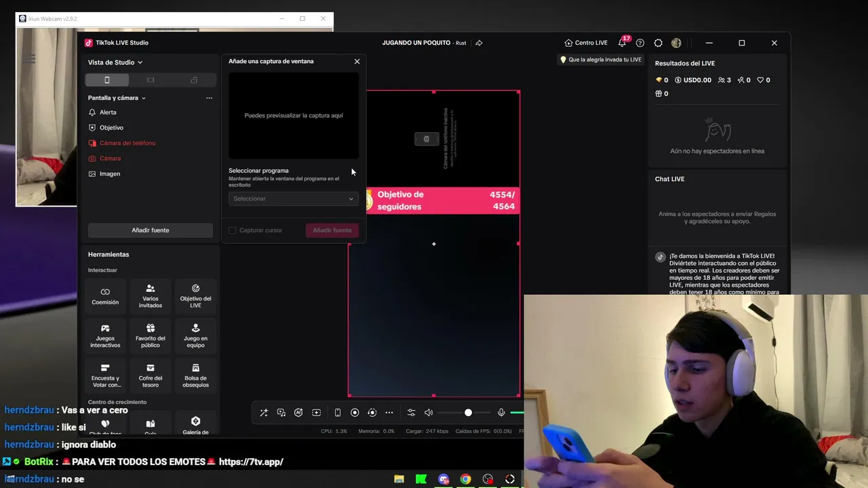Open the settings gear icon
868x488 pixels.
(658, 43)
